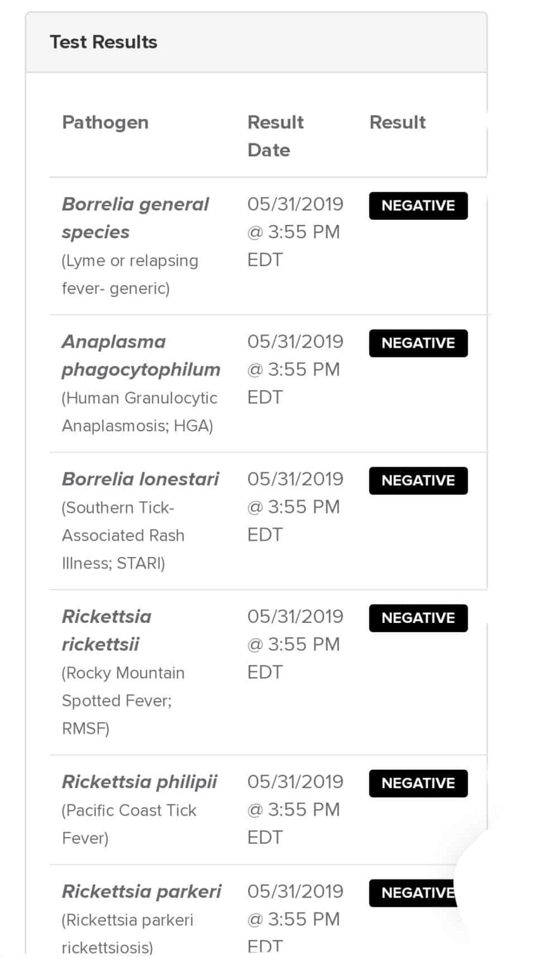Click the Test Results panel heading
This screenshot has height=980, width=556.
(104, 42)
